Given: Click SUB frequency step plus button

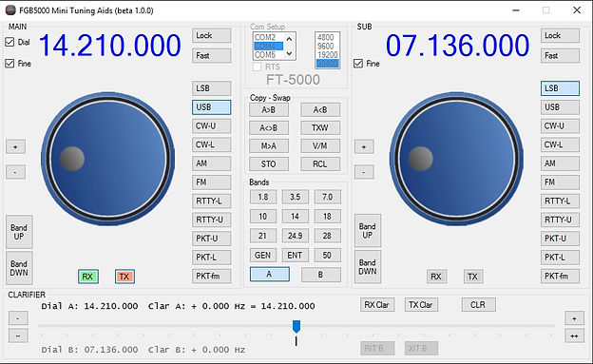Looking at the screenshot, I should (x=364, y=146).
